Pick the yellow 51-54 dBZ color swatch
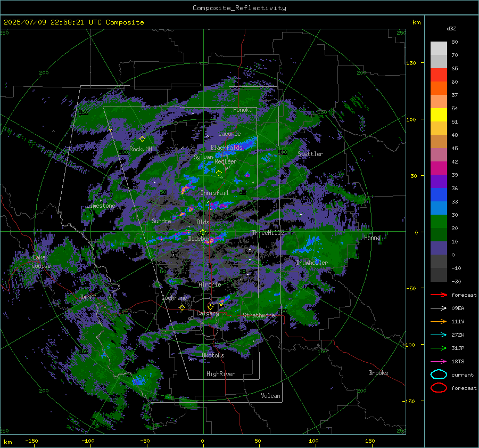This screenshot has width=479, height=448. pyautogui.click(x=439, y=115)
